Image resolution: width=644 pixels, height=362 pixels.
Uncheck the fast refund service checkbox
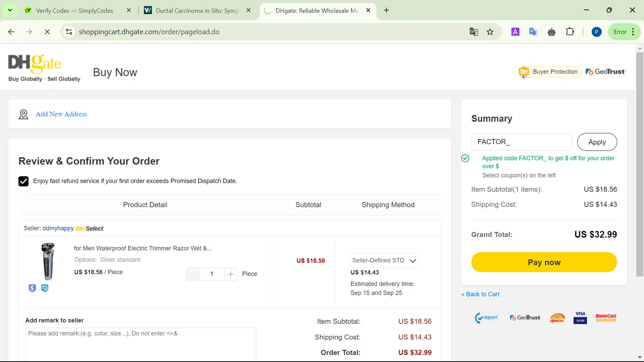[x=24, y=181]
